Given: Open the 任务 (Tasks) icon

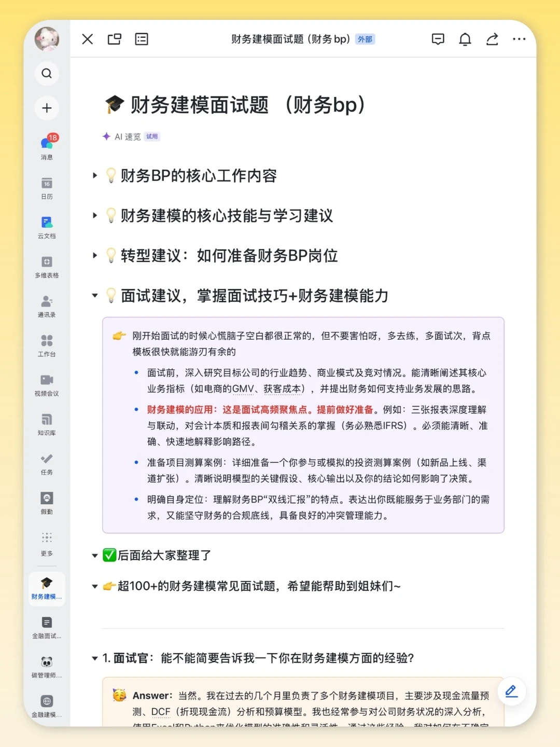Looking at the screenshot, I should (x=47, y=460).
